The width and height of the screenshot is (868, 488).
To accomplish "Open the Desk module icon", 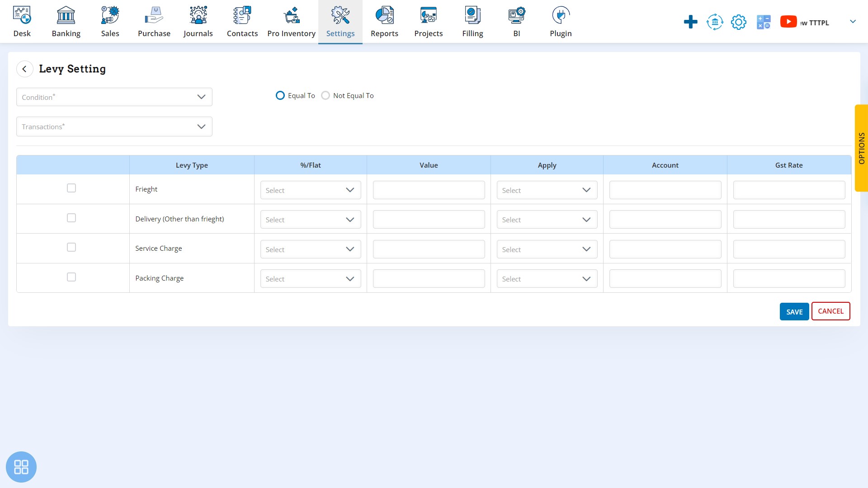I will pos(22,15).
